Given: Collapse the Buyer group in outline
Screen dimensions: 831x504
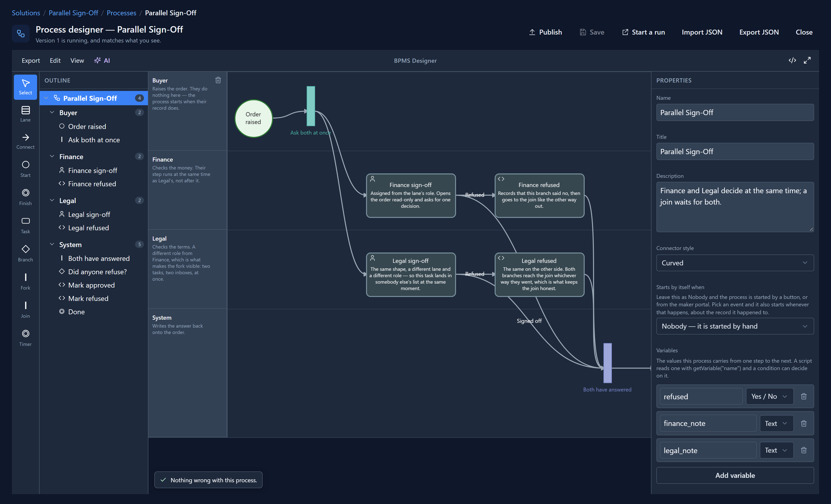Looking at the screenshot, I should 52,112.
